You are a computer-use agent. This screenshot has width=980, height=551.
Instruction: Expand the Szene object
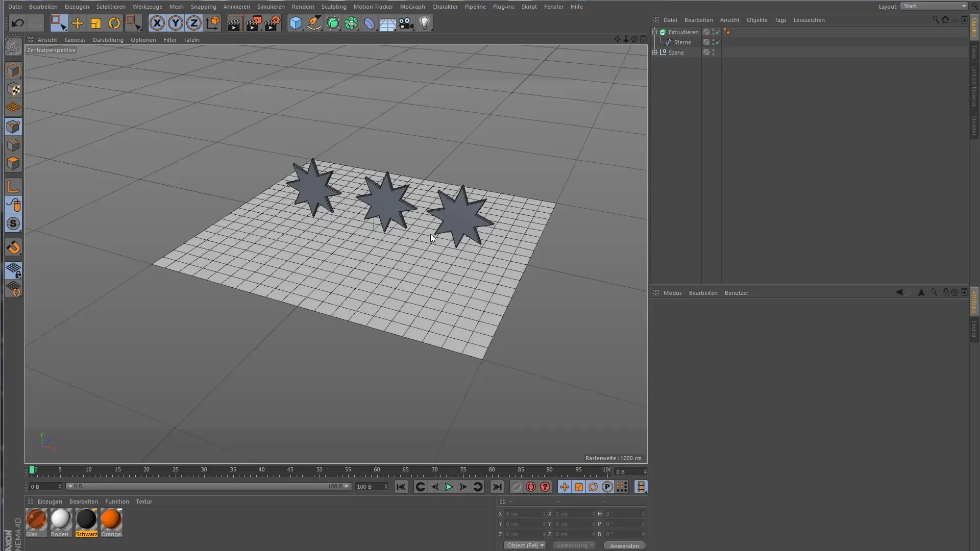[655, 52]
